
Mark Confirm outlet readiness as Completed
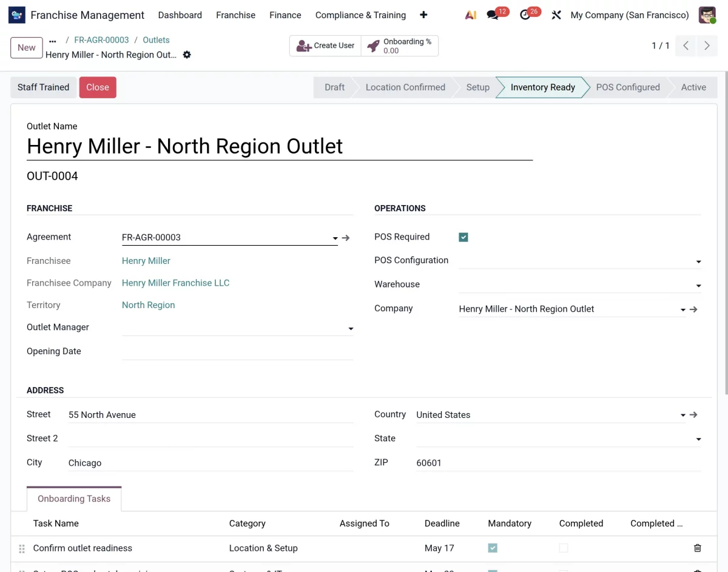564,548
